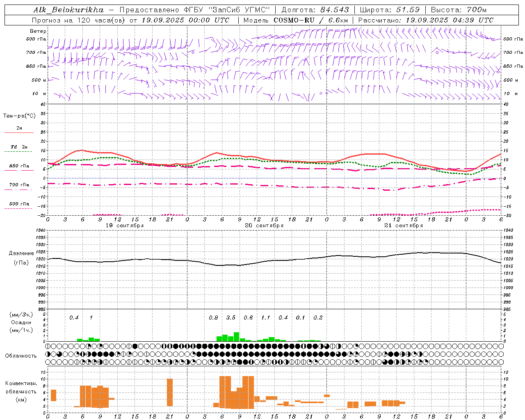Click the model label COSMO-RU / 6.6км
Viewport: 525px width, 420px height.
click(x=311, y=20)
